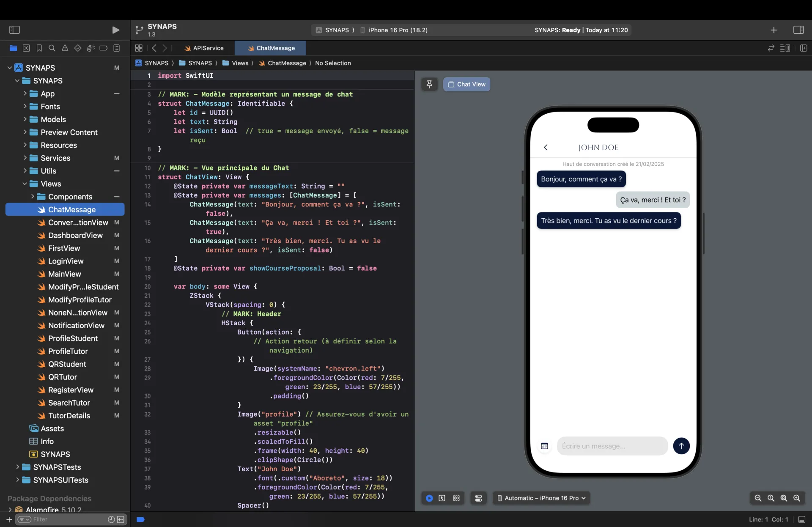Open the bookmark navigator
The width and height of the screenshot is (812, 527).
click(x=39, y=48)
